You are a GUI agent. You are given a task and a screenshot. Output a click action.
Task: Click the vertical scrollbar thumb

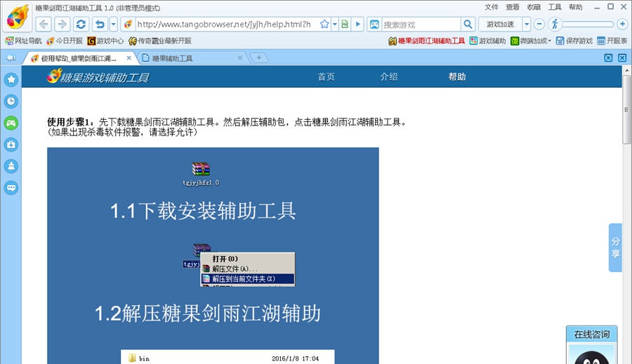click(x=626, y=109)
